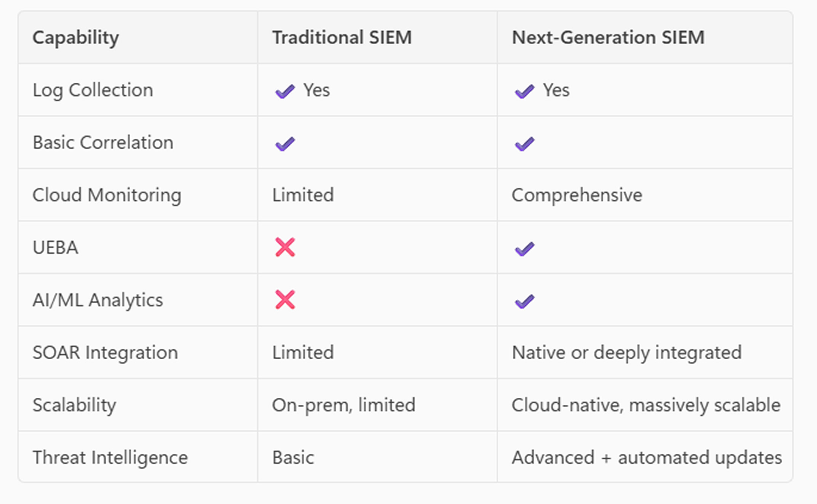
Task: Select the Traditional SIEM column header
Action: 342,38
